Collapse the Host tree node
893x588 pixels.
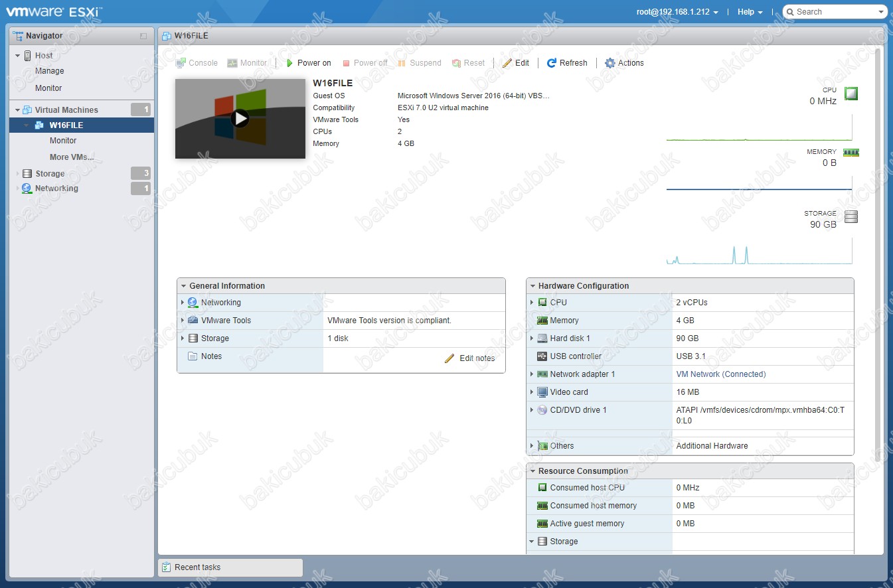tap(18, 56)
